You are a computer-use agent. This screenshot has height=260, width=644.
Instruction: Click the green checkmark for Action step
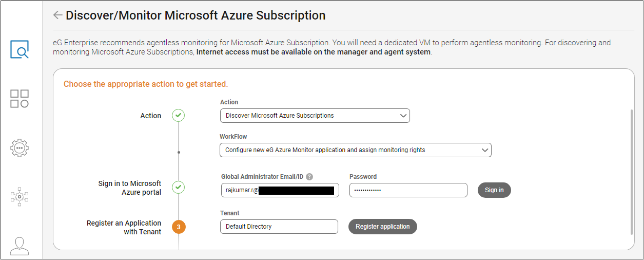pos(178,116)
